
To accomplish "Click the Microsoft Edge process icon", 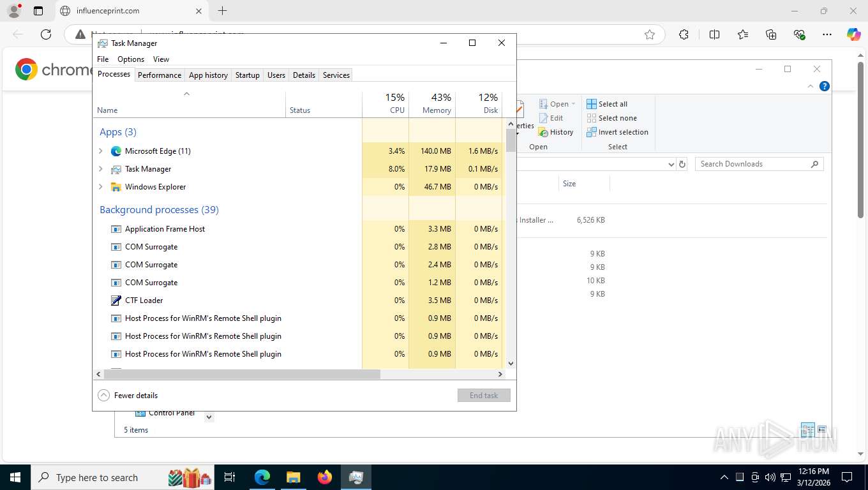I will coord(116,151).
